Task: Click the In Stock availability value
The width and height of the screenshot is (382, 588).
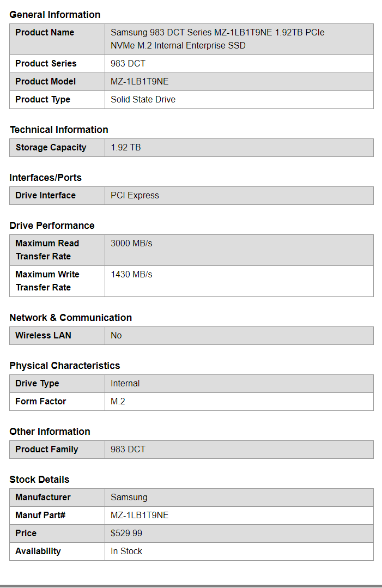Action: point(126,551)
